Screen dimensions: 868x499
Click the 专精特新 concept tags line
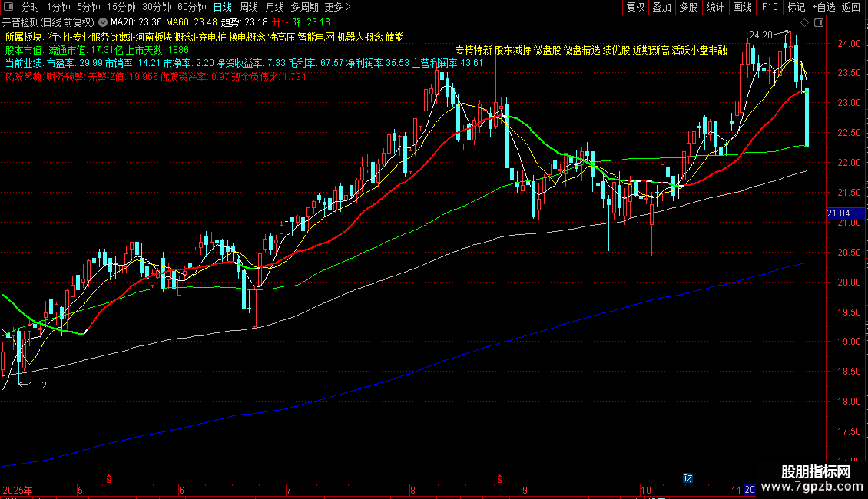[x=591, y=51]
